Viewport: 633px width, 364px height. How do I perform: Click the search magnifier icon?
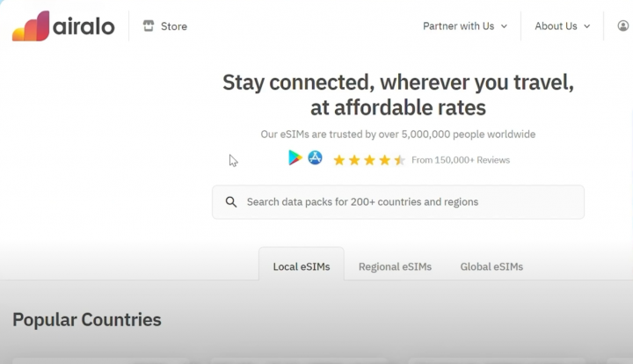(231, 202)
